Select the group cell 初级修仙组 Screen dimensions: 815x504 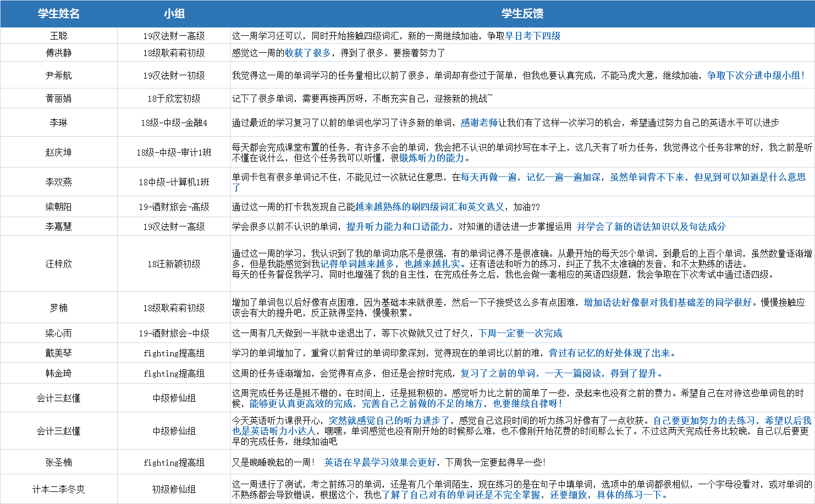[x=174, y=489]
